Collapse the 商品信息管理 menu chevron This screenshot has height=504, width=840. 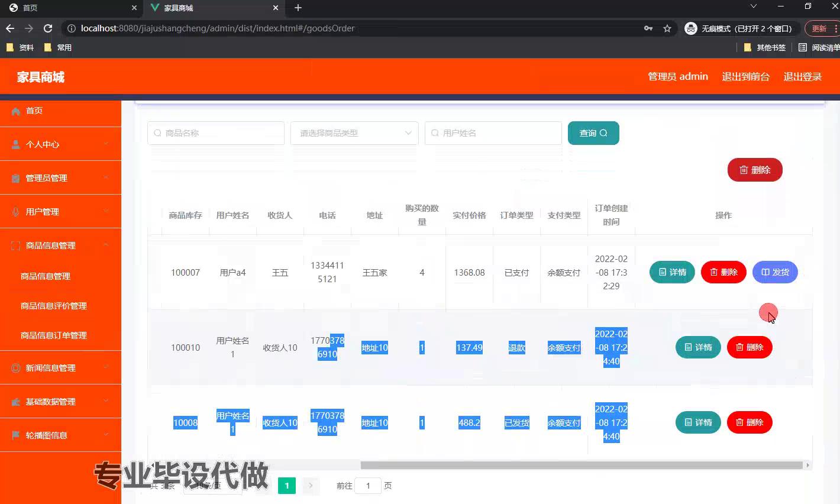point(106,245)
